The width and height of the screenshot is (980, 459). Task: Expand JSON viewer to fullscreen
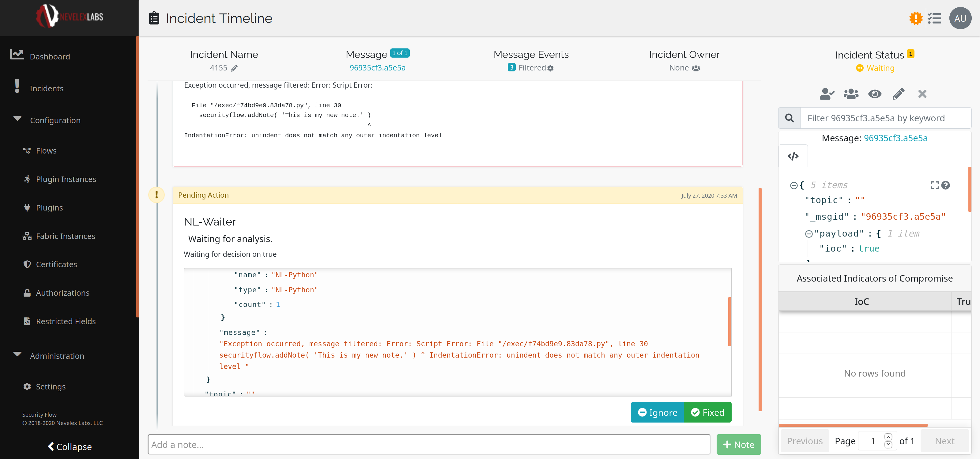[x=934, y=185]
